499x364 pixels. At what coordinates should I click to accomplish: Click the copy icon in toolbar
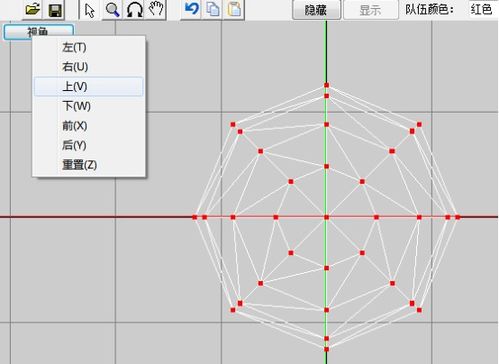213,9
